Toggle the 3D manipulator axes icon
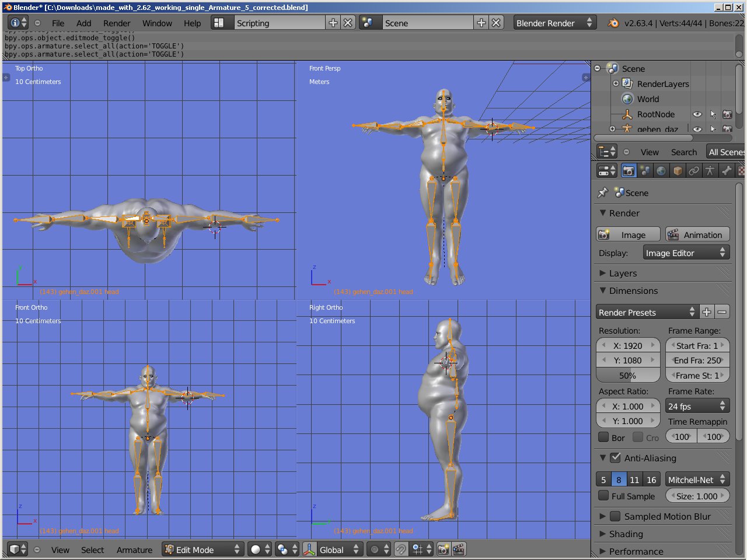The image size is (747, 560). (310, 549)
